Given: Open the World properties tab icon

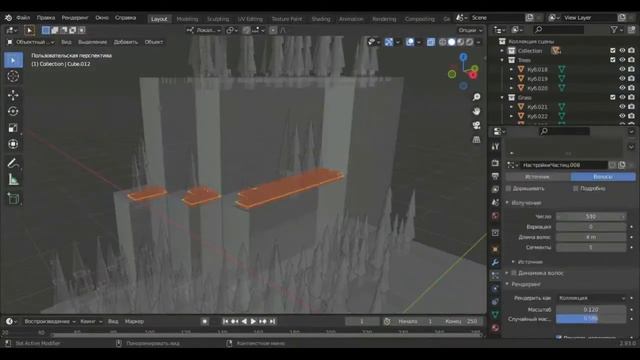Looking at the screenshot, I should [x=495, y=216].
